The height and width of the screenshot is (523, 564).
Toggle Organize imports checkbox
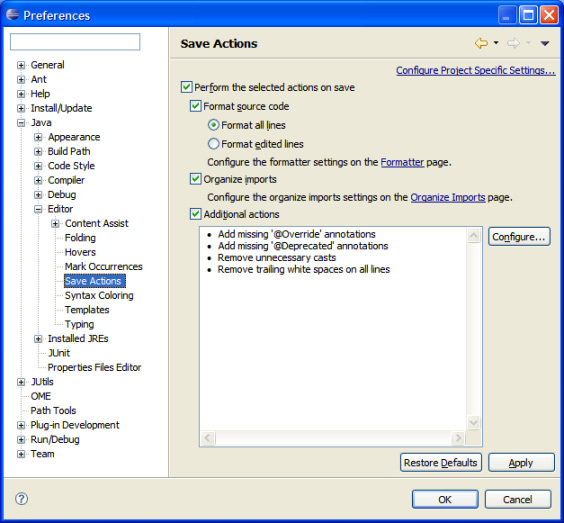click(x=195, y=179)
